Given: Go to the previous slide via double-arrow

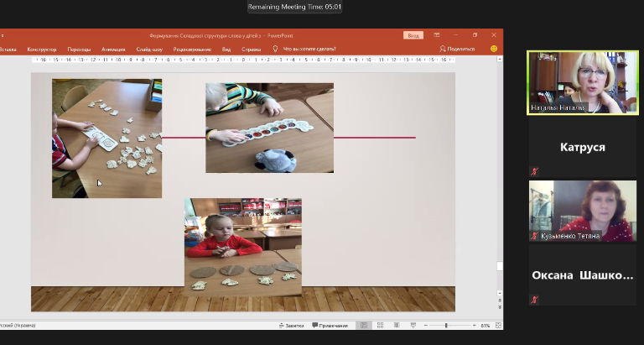Looking at the screenshot, I should 500,301.
